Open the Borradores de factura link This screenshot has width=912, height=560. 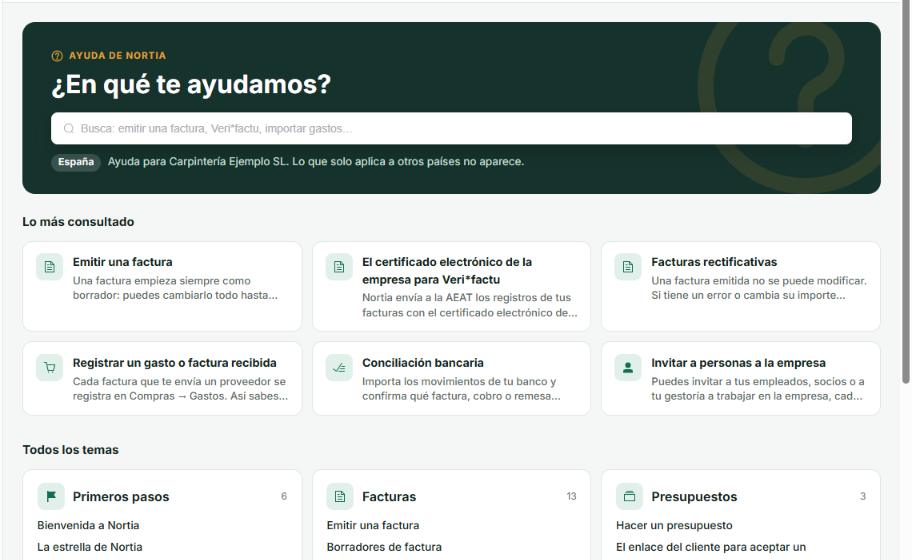[384, 547]
